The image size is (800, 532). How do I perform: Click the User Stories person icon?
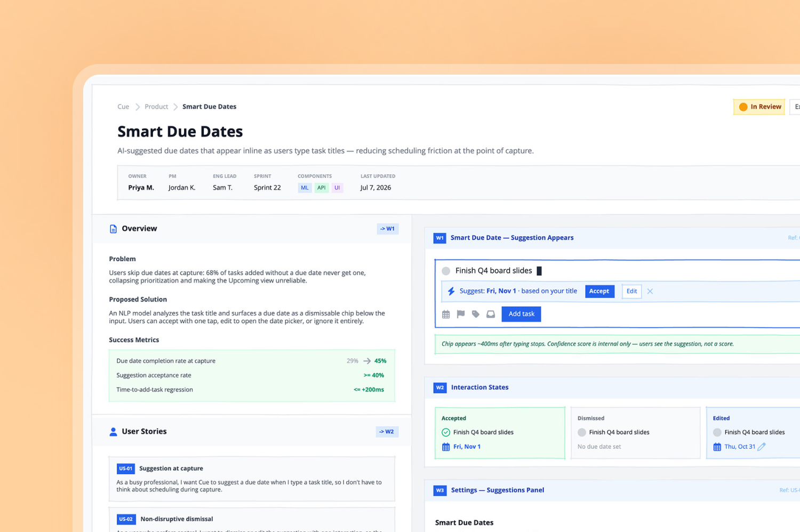pyautogui.click(x=113, y=432)
